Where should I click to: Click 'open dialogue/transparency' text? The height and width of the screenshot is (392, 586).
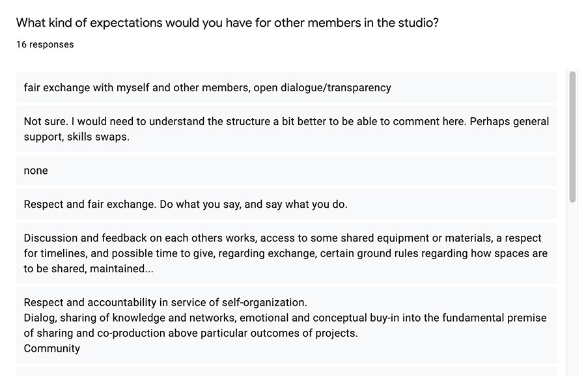click(322, 87)
